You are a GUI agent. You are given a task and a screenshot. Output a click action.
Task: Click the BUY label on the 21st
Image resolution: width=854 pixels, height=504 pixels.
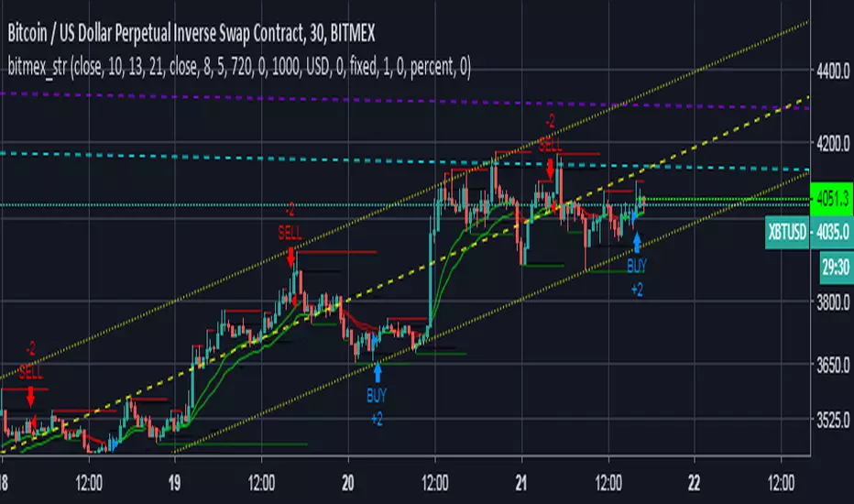(x=637, y=266)
